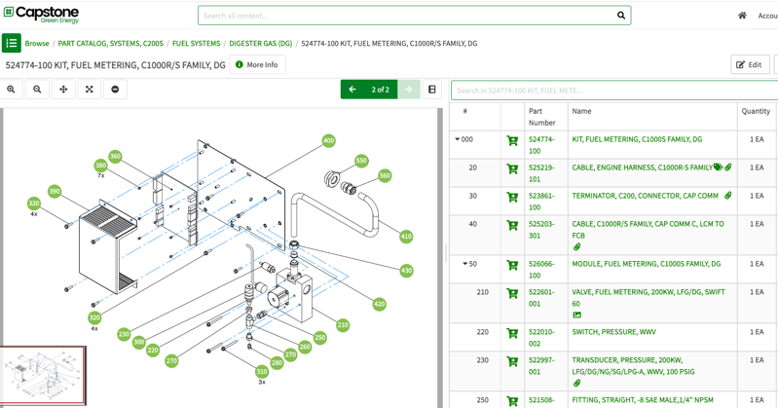Collapse the 000 row tree arrow
Image resolution: width=778 pixels, height=408 pixels.
[457, 139]
